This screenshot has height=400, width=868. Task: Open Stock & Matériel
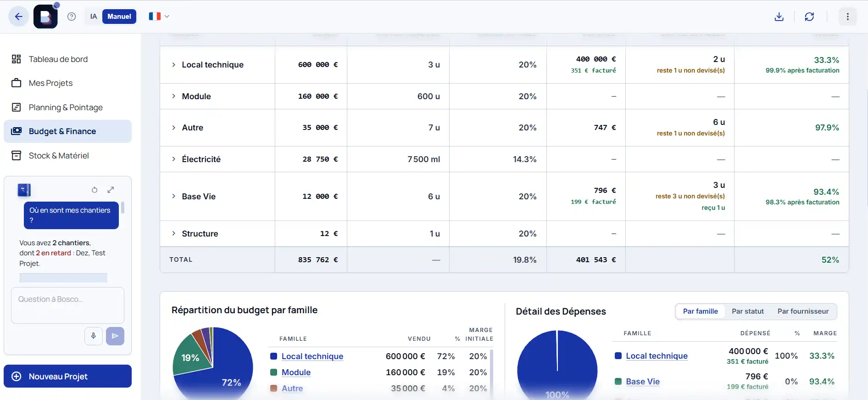[67, 156]
